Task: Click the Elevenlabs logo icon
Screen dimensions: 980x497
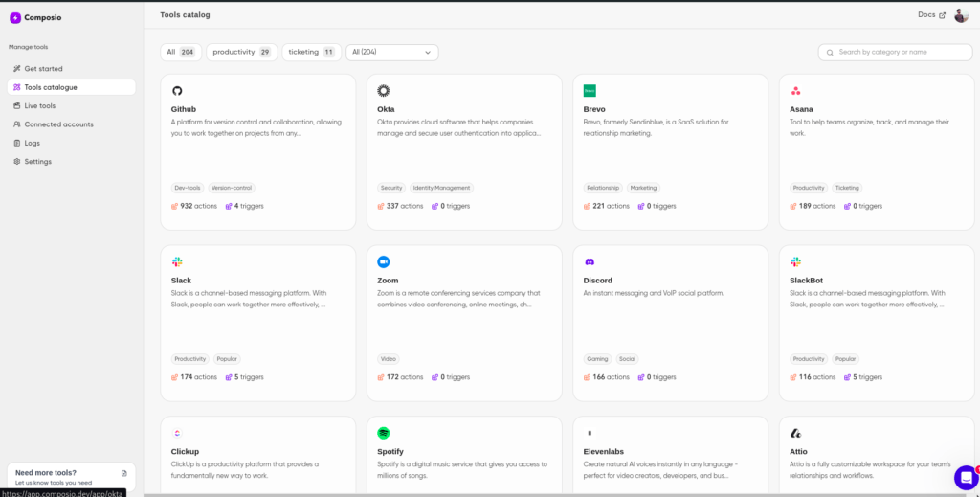Action: click(x=590, y=433)
